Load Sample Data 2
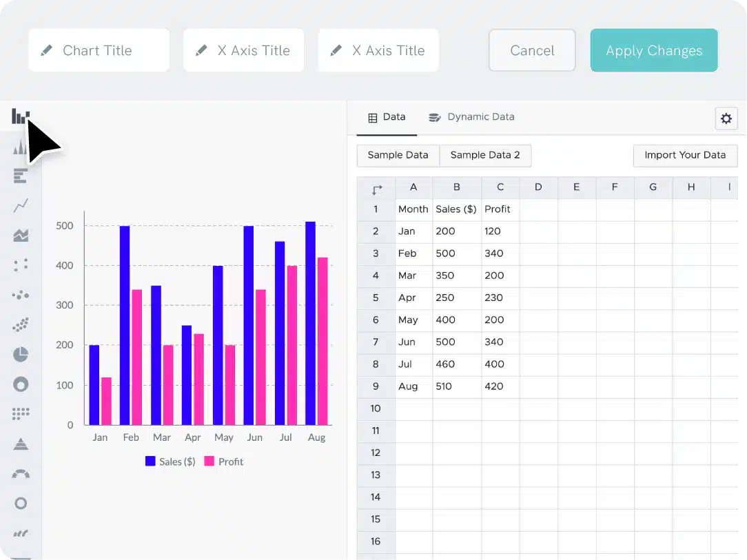Image resolution: width=747 pixels, height=560 pixels. coord(485,155)
